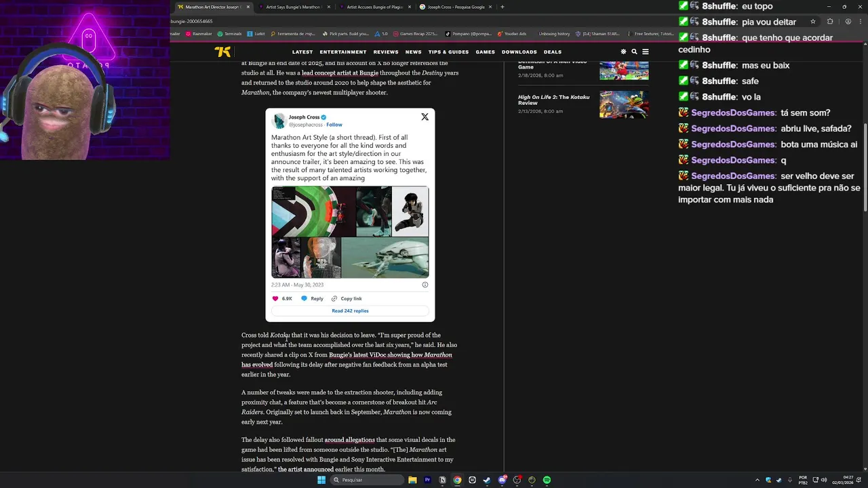The height and width of the screenshot is (488, 868).
Task: Open Spotify from the taskbar
Action: 547,480
